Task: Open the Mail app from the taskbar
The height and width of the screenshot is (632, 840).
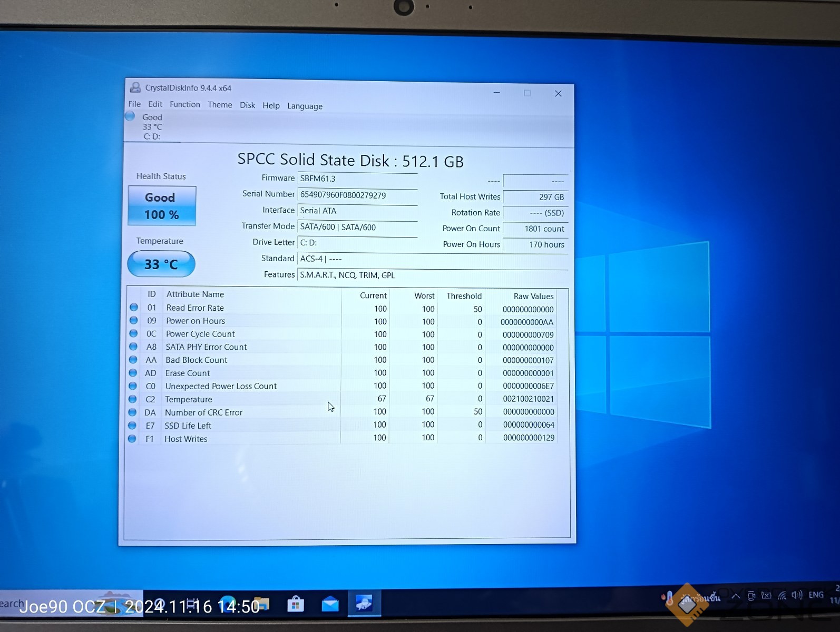Action: (x=330, y=604)
